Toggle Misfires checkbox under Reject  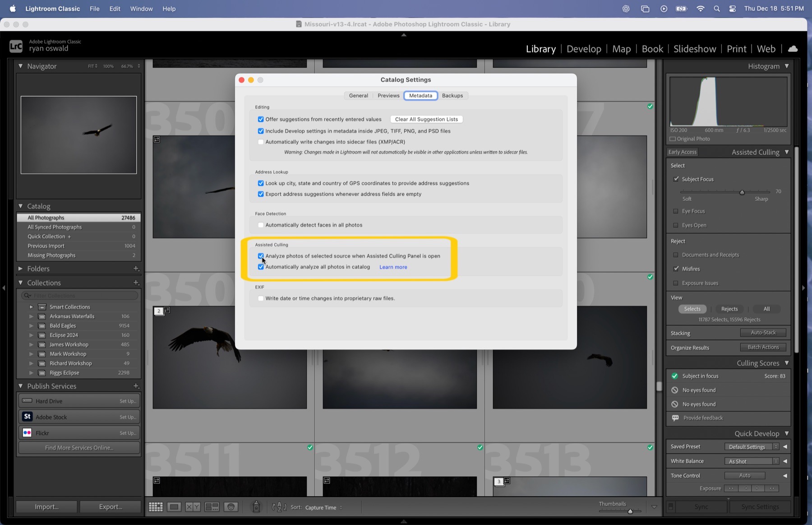(676, 269)
